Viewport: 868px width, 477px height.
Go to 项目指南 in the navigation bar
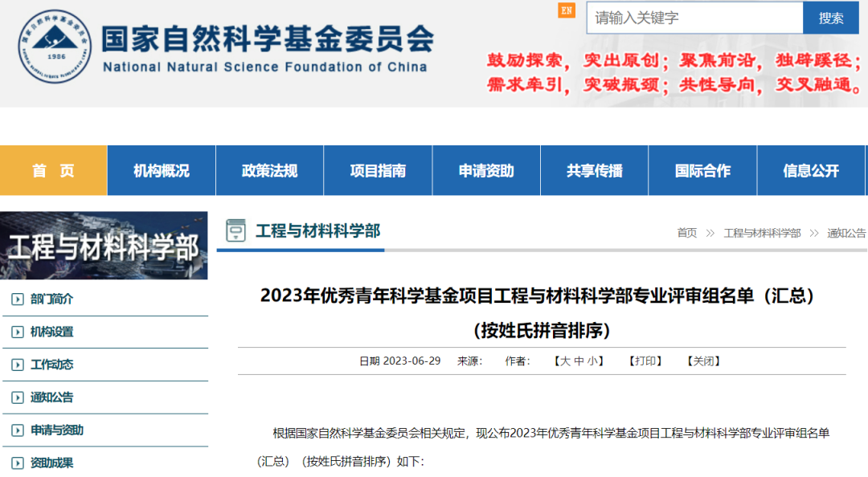click(378, 170)
